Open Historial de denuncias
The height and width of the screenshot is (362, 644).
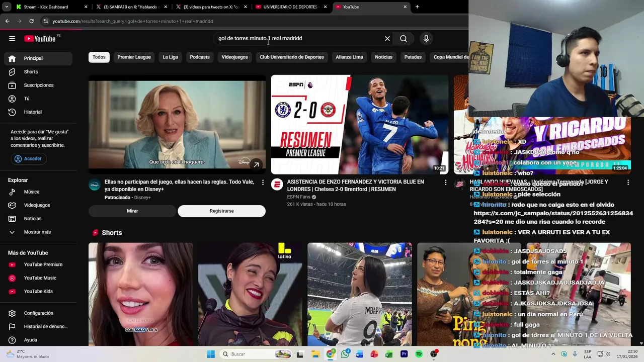coord(38,326)
